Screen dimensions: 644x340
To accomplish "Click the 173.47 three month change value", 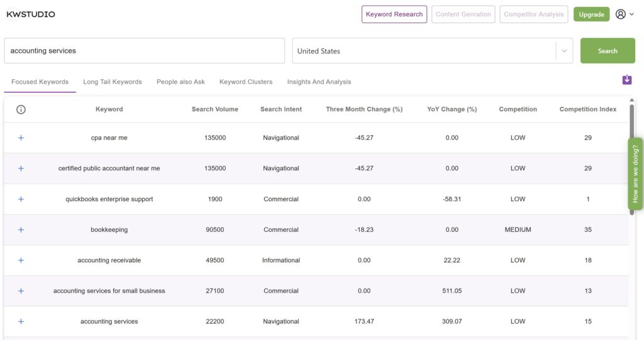I will tap(364, 322).
